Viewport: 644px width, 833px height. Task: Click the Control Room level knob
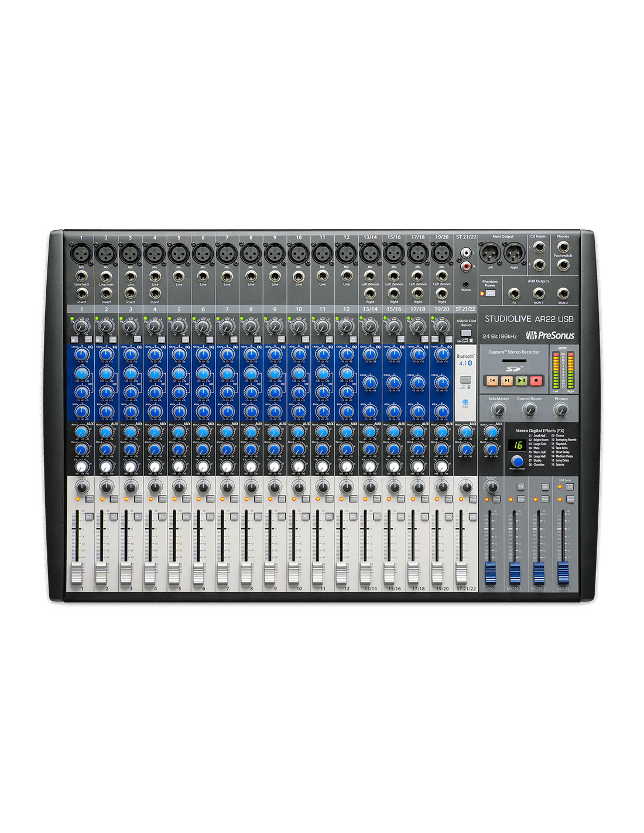coord(529,409)
